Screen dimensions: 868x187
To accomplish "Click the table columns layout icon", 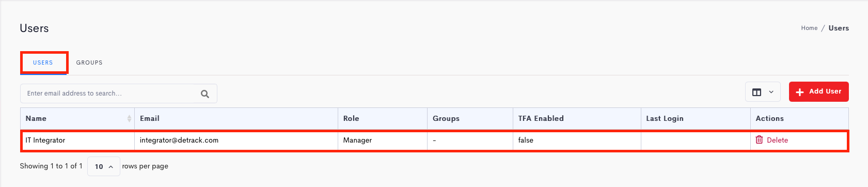I will coord(756,92).
